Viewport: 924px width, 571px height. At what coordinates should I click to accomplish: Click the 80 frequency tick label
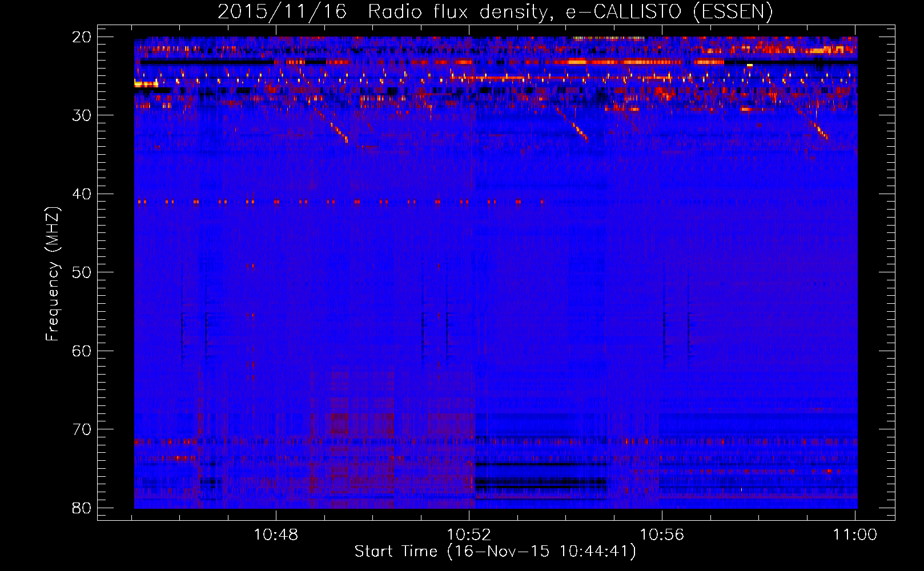pyautogui.click(x=82, y=508)
